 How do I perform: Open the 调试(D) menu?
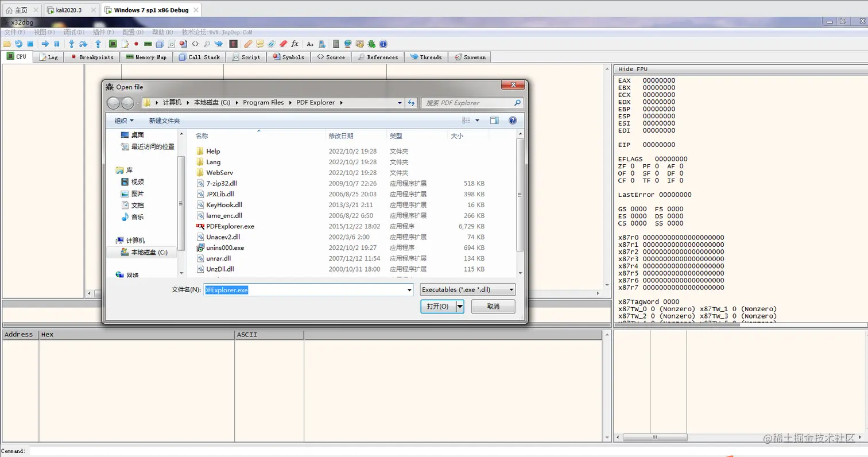coord(74,32)
